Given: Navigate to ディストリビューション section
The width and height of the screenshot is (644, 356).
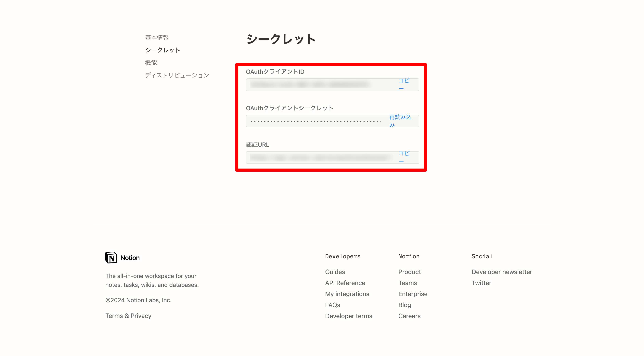Looking at the screenshot, I should coord(177,75).
